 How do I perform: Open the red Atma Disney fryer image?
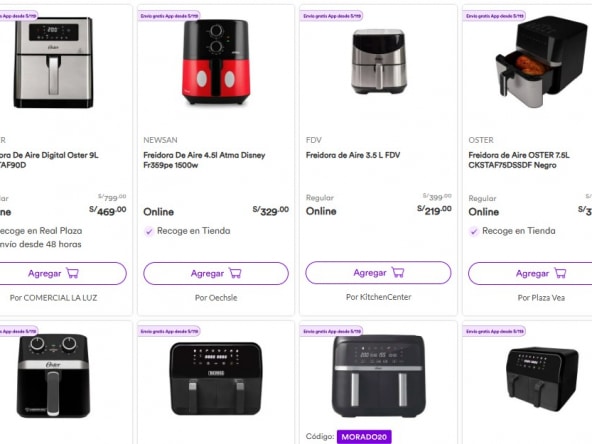(216, 62)
